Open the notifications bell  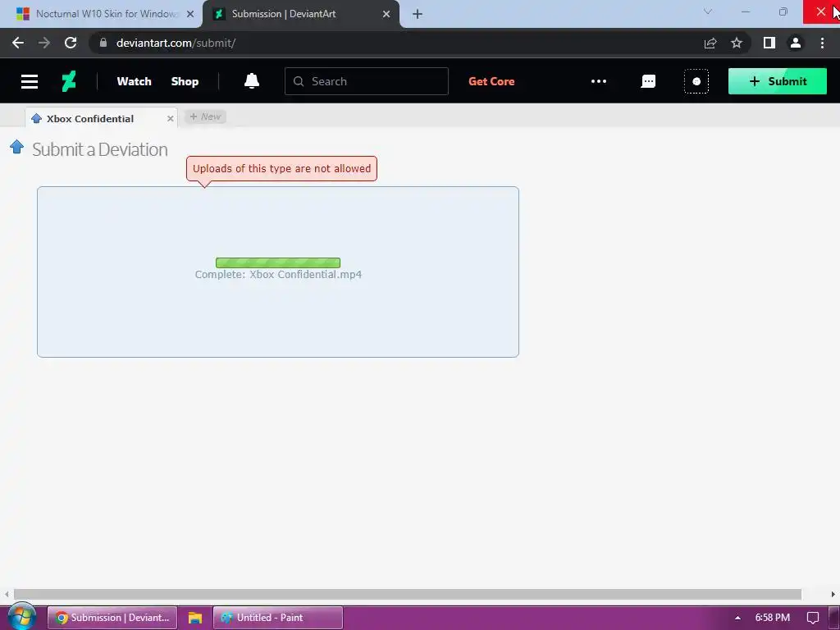tap(252, 81)
